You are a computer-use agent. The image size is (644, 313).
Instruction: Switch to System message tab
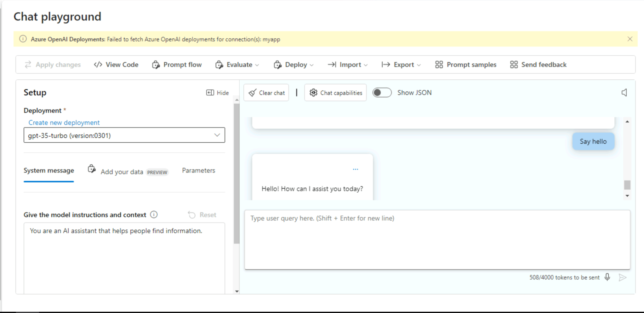[x=49, y=170]
